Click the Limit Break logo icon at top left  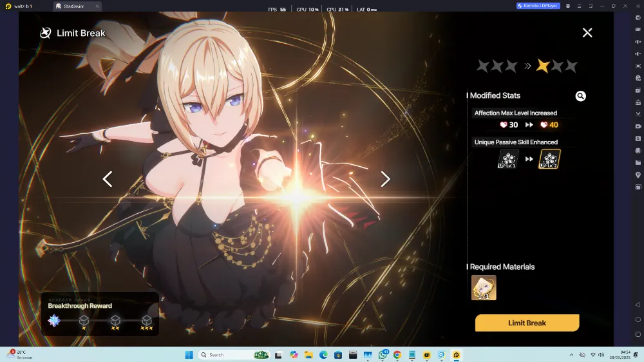point(45,33)
